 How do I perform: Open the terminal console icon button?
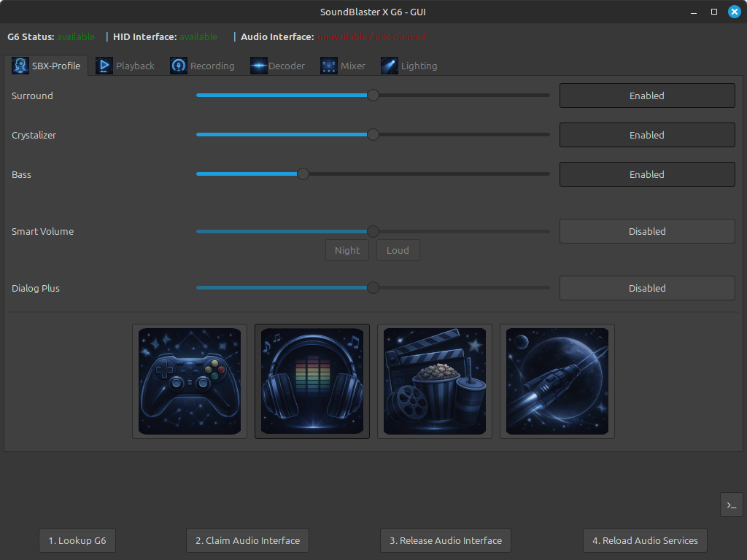(x=731, y=505)
